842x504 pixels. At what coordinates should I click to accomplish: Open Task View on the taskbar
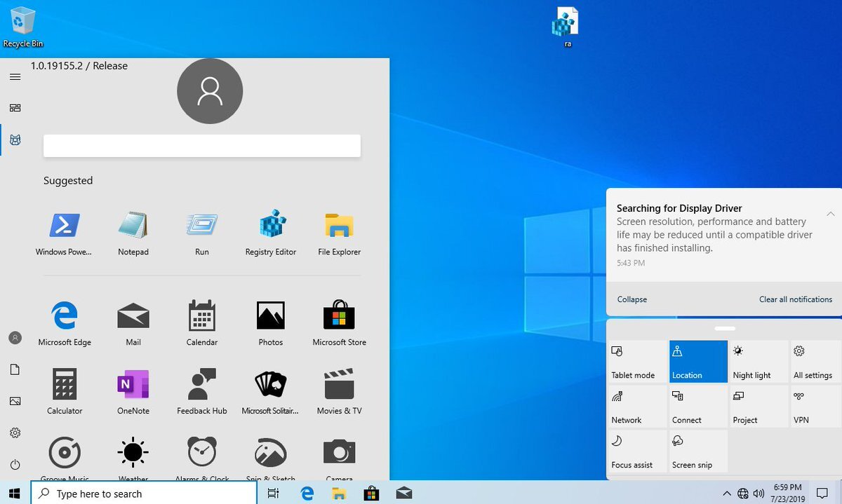coord(273,493)
